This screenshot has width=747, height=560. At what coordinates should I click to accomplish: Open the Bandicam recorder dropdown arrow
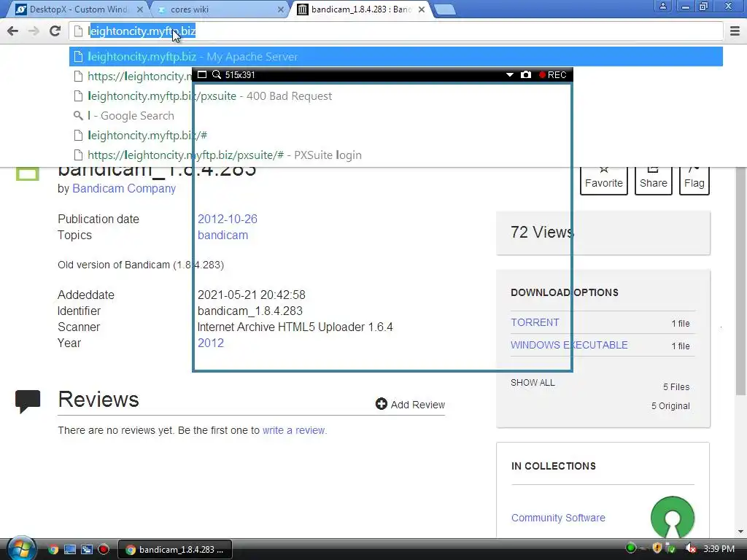point(510,75)
